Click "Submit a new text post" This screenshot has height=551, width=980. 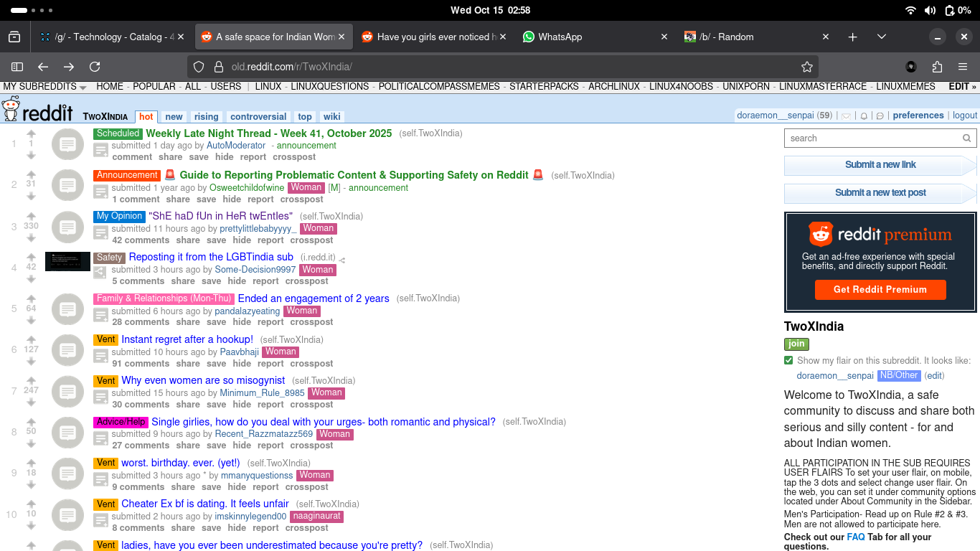880,193
